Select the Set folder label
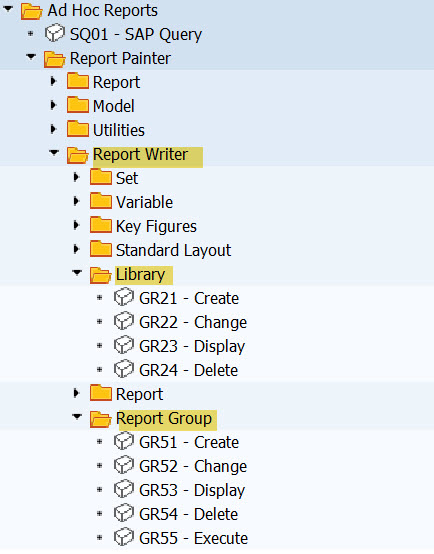This screenshot has width=434, height=554. click(127, 178)
